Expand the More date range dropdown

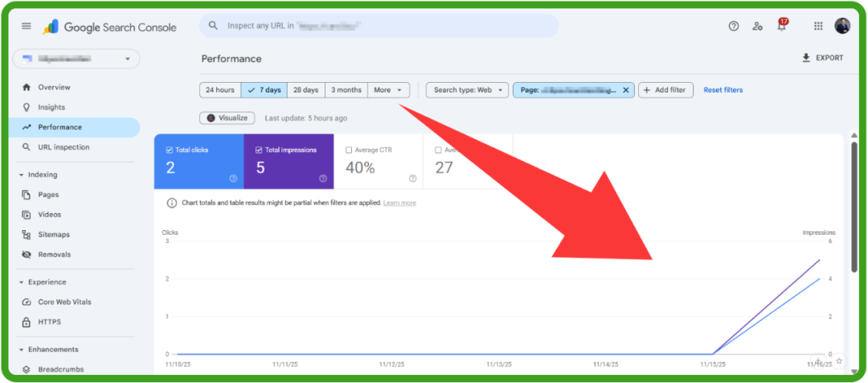389,90
